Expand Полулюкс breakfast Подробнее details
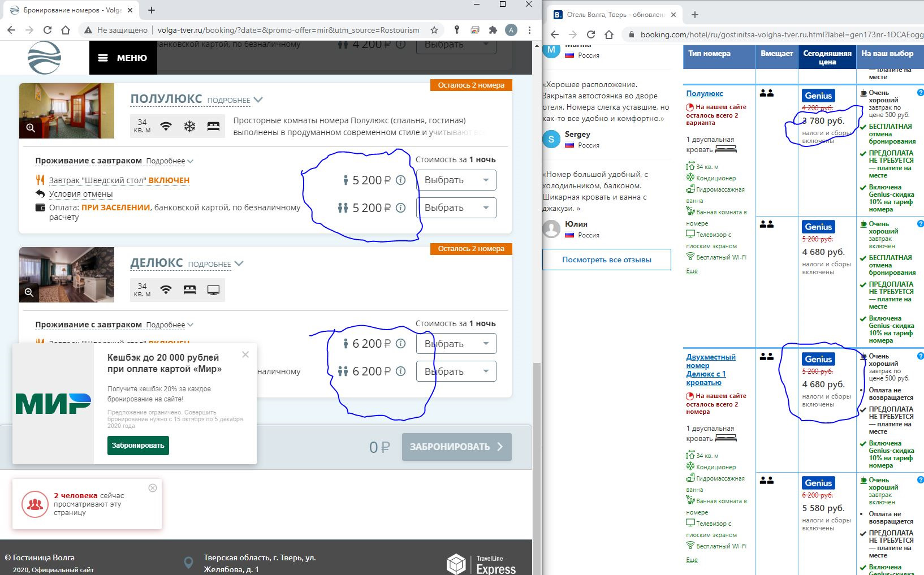This screenshot has width=924, height=575. [170, 161]
